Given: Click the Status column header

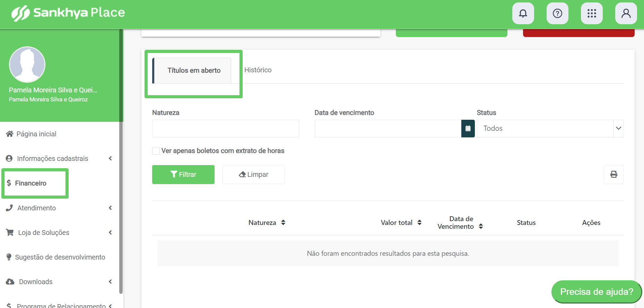Looking at the screenshot, I should (x=526, y=223).
